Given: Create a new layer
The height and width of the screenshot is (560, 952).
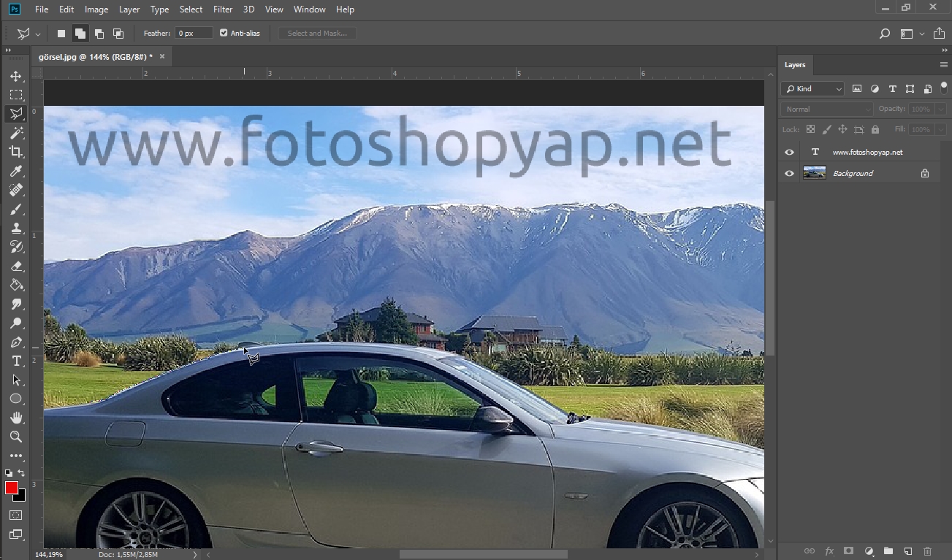Looking at the screenshot, I should (x=907, y=551).
